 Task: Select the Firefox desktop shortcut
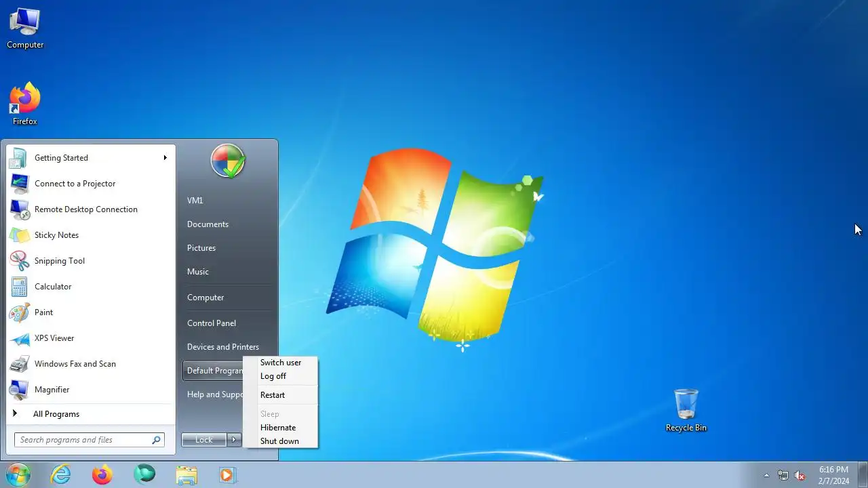point(25,104)
